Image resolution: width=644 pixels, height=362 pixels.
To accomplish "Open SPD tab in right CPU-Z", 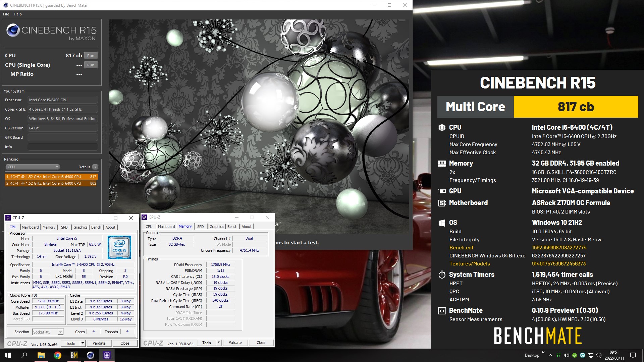I will coord(200,227).
